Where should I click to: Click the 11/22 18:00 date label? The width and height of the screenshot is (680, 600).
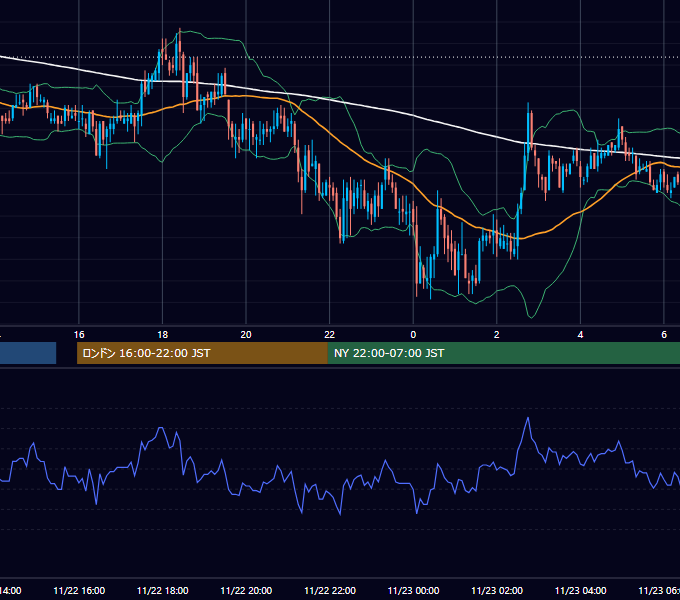[x=163, y=590]
